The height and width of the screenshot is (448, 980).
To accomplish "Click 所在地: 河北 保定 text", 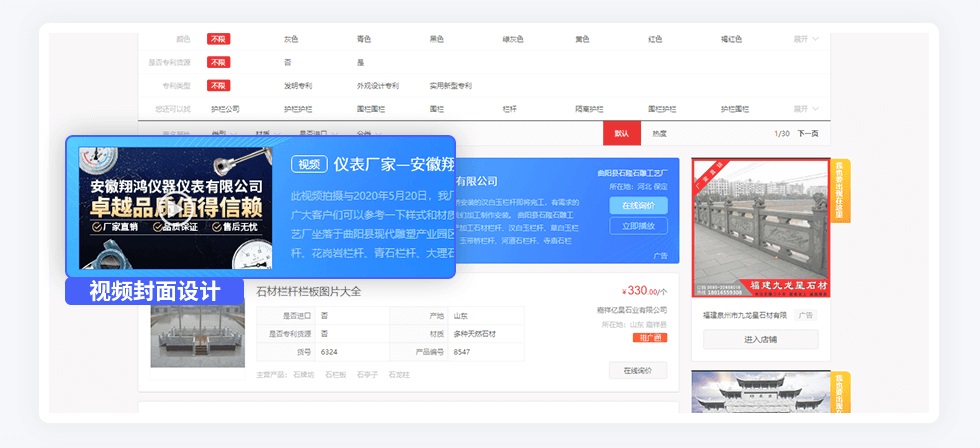I will pos(639,186).
